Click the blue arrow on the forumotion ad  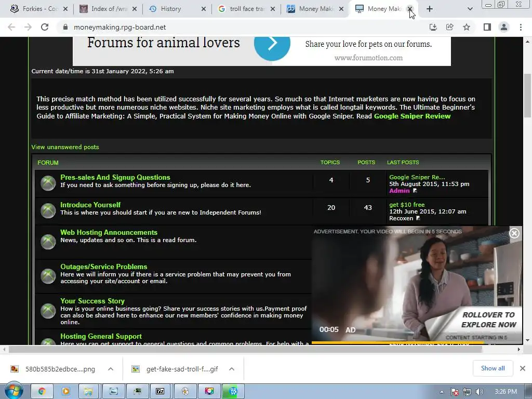click(x=272, y=44)
